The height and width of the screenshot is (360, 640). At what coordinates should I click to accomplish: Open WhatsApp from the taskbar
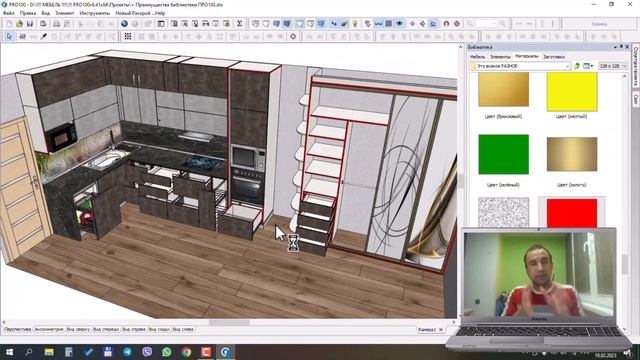167,352
